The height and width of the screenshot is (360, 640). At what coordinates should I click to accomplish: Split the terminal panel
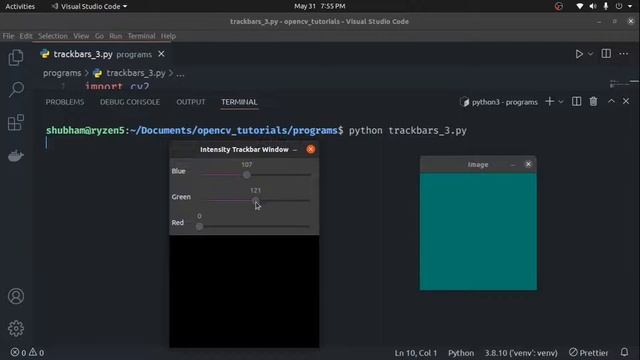576,101
